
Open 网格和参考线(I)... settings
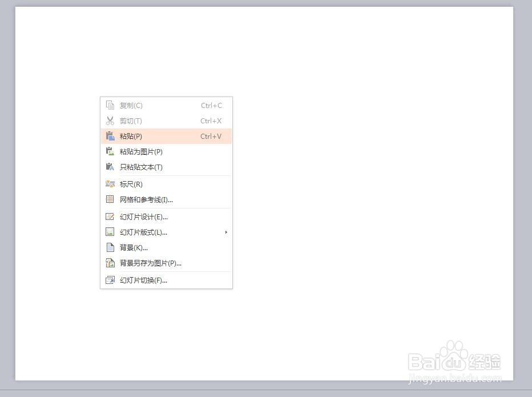point(166,199)
